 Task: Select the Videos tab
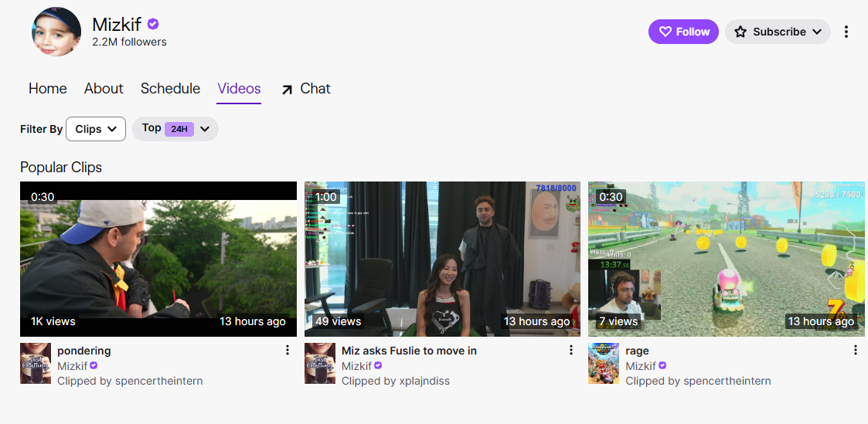pos(239,89)
